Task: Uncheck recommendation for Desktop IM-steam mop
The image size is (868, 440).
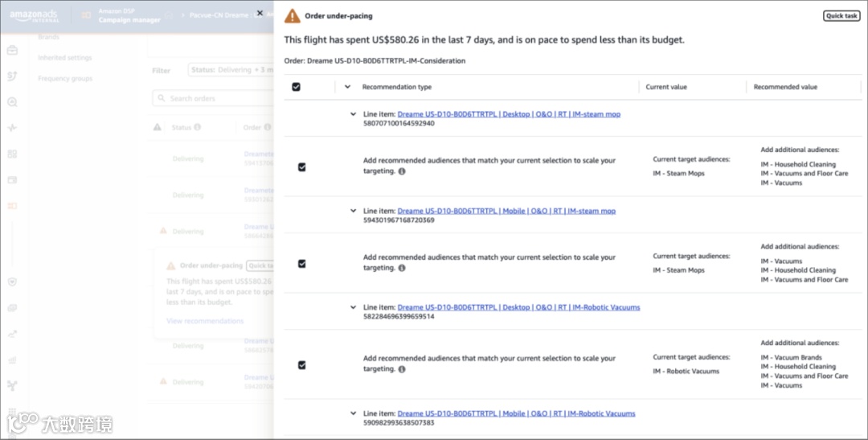Action: point(301,167)
